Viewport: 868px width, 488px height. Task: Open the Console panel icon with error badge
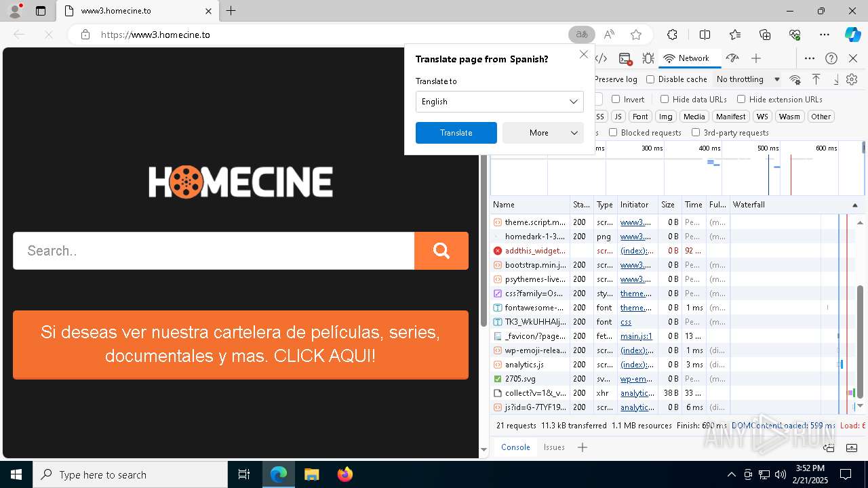(x=625, y=58)
